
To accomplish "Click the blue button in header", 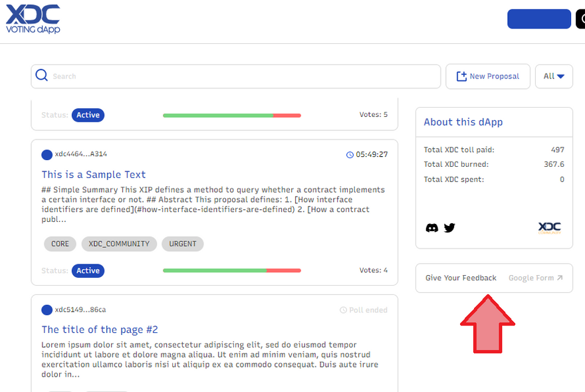I will tap(538, 19).
